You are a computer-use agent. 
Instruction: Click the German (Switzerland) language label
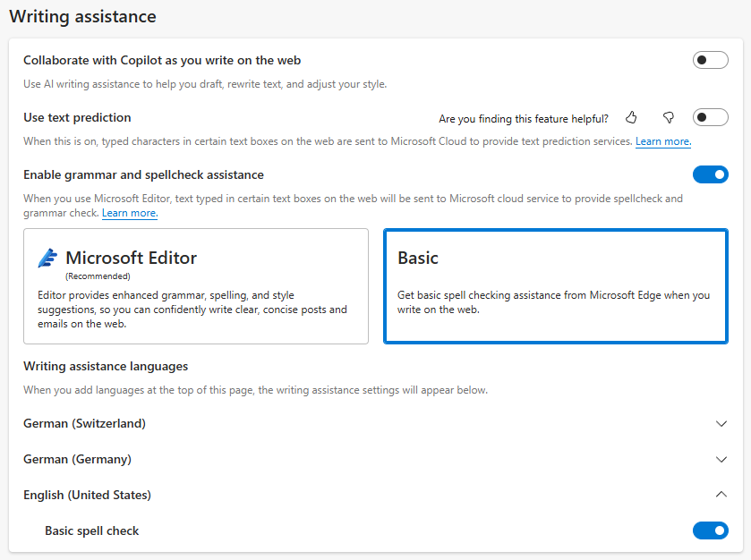point(84,423)
